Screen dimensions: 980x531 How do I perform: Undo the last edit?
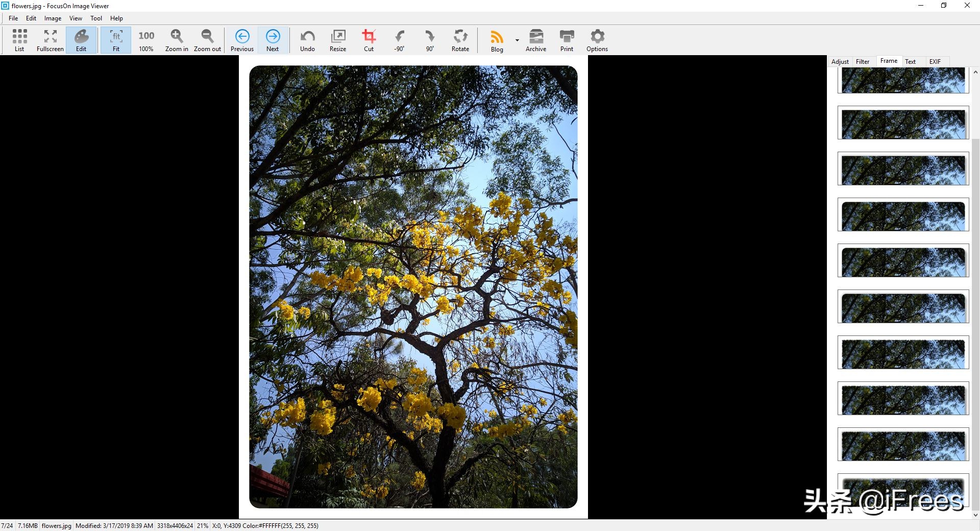pyautogui.click(x=307, y=40)
